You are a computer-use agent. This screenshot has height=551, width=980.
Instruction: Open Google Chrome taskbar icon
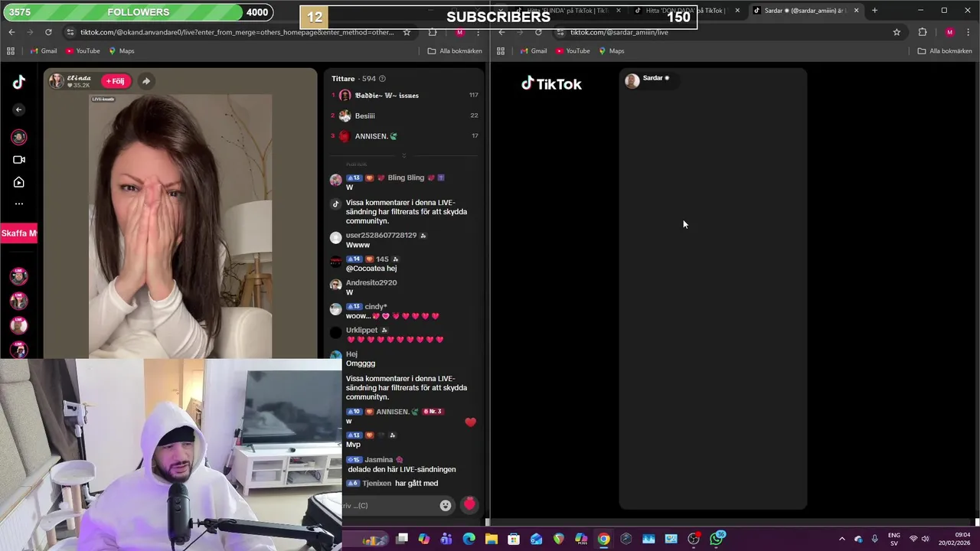point(604,539)
